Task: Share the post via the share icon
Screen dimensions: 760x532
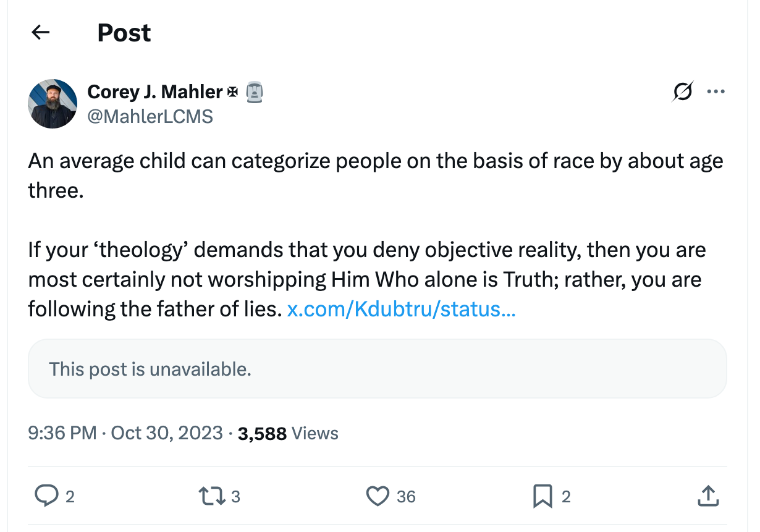Action: click(708, 496)
